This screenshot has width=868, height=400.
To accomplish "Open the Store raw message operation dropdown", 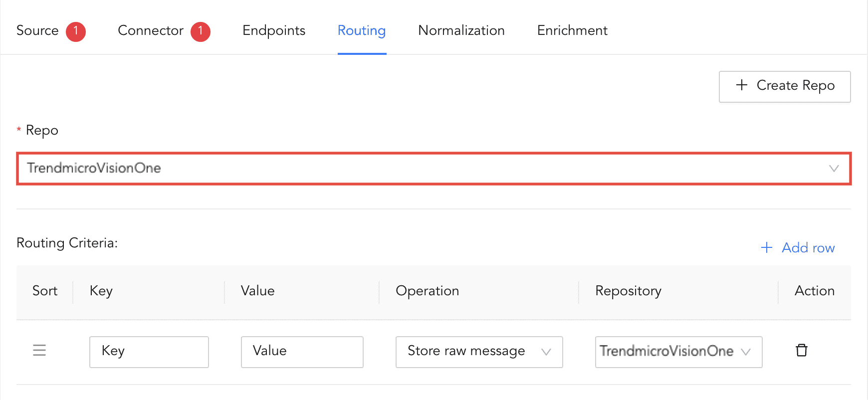I will [x=479, y=352].
